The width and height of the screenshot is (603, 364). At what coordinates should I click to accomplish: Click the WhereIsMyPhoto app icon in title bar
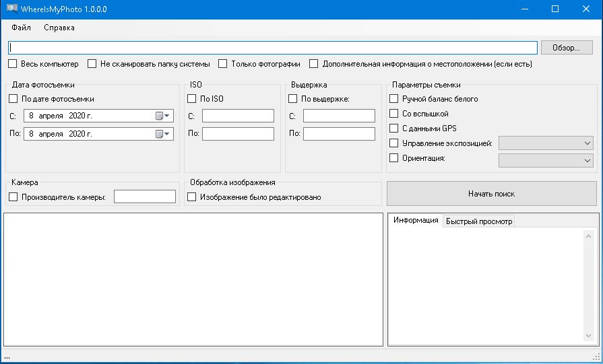(11, 9)
